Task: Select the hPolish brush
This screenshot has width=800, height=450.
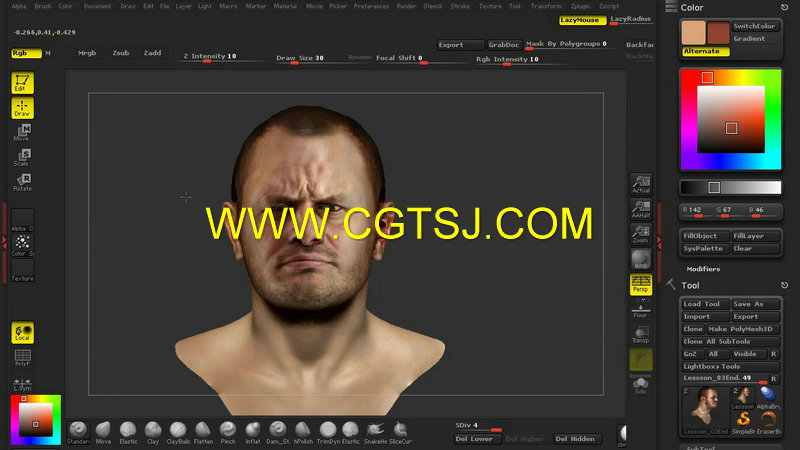Action: (x=303, y=433)
